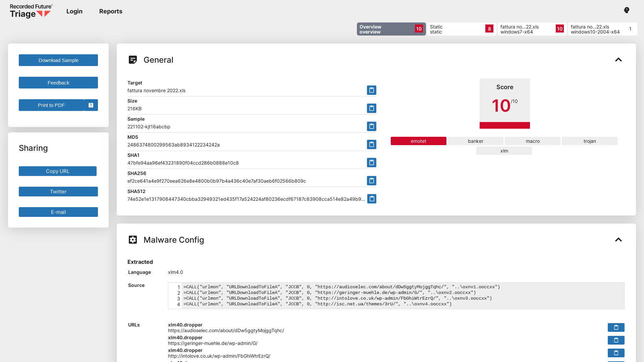The width and height of the screenshot is (644, 362).
Task: Copy the SHA512 hash to clipboard
Action: (371, 199)
